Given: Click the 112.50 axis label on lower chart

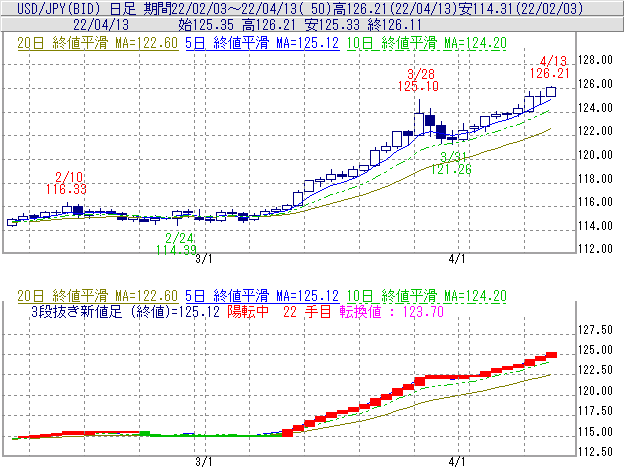Looking at the screenshot, I should pos(595,452).
